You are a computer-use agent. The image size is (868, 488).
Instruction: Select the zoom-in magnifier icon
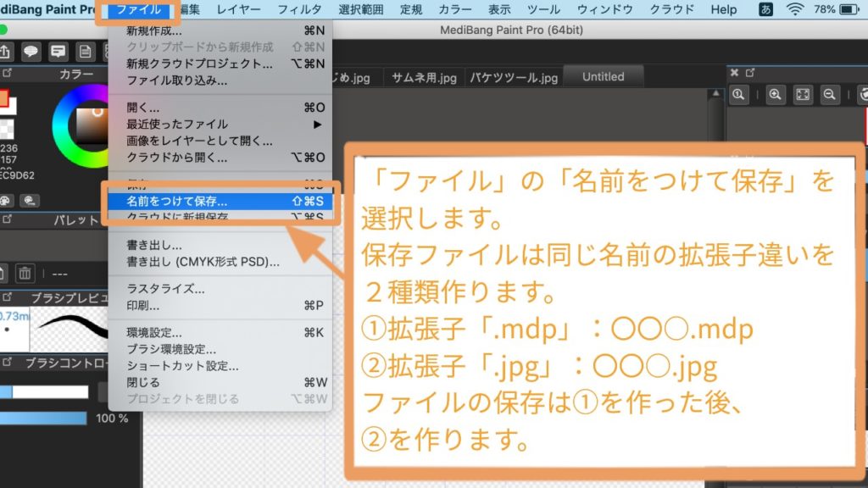pyautogui.click(x=775, y=95)
